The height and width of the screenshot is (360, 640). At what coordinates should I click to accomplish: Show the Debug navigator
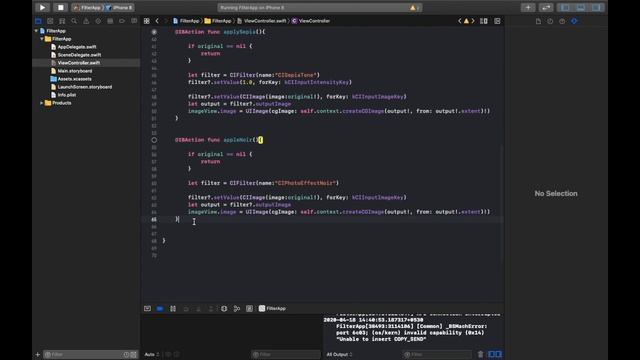click(110, 21)
